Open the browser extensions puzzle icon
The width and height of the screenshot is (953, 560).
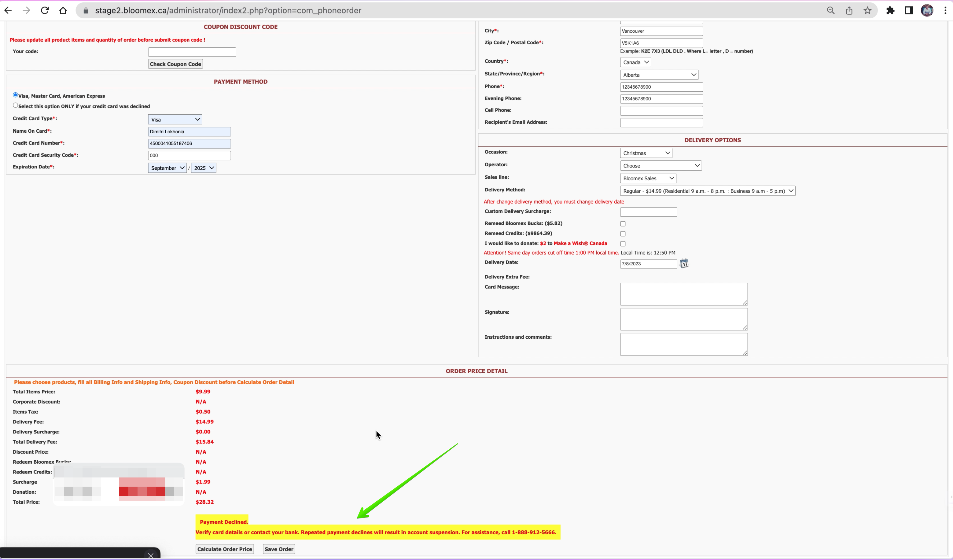click(890, 11)
